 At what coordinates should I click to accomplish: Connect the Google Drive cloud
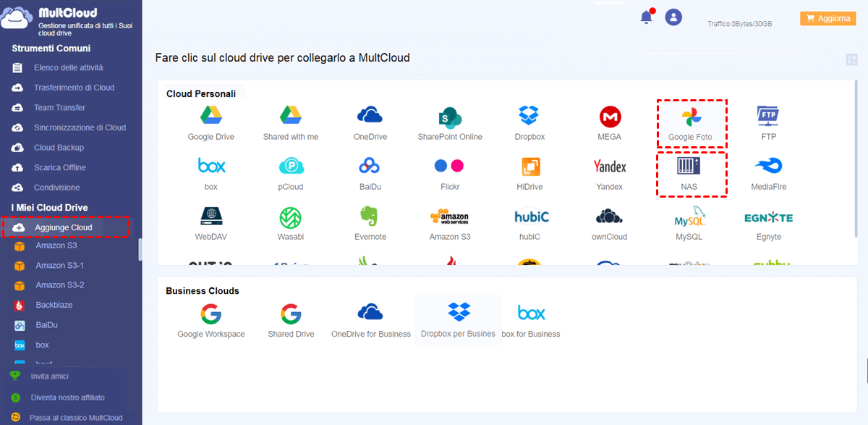click(x=210, y=116)
